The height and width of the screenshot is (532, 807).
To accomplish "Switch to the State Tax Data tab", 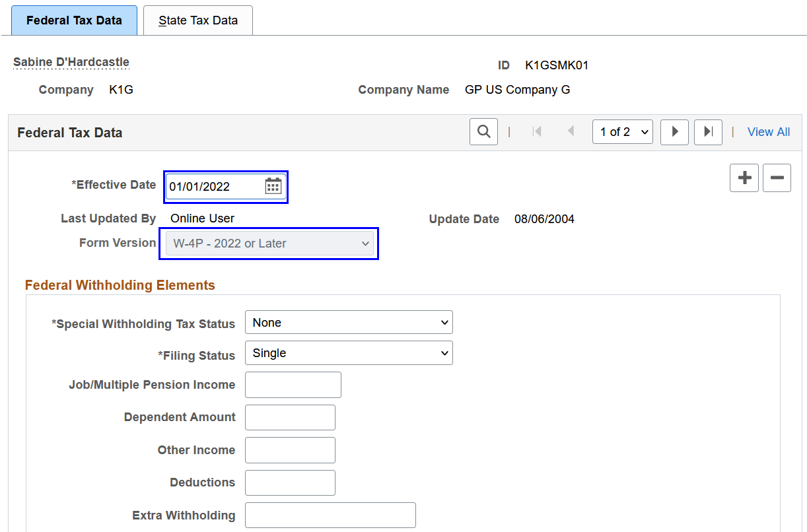I will pyautogui.click(x=197, y=20).
